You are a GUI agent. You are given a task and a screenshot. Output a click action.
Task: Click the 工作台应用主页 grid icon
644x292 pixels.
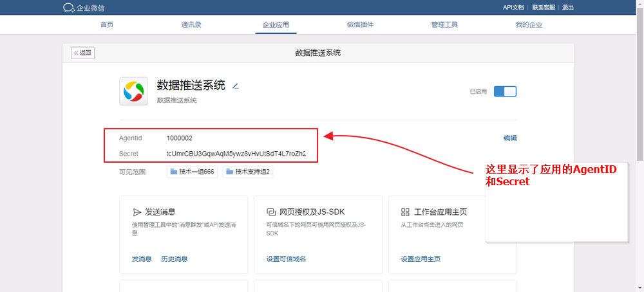click(x=405, y=212)
